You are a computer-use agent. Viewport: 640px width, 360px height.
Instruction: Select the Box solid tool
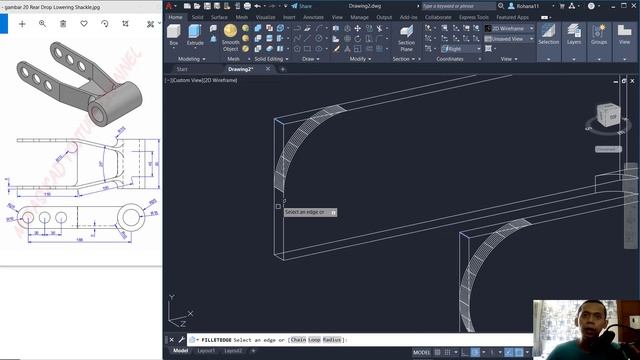click(x=174, y=34)
